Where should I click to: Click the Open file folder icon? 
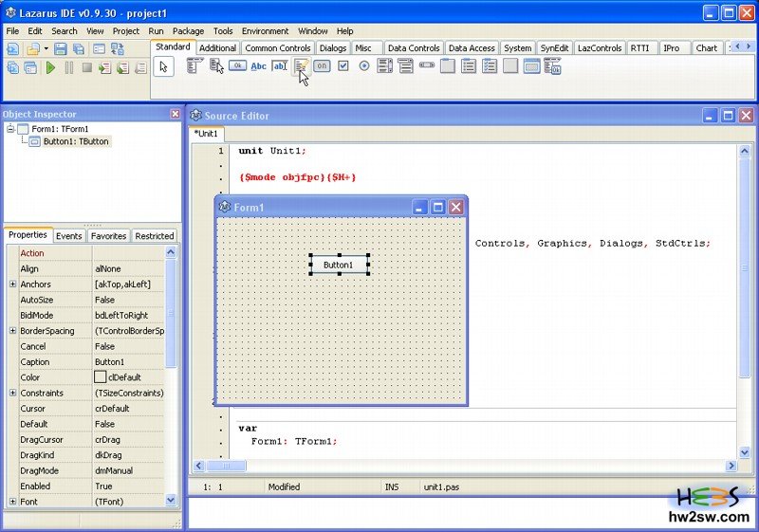pos(33,49)
